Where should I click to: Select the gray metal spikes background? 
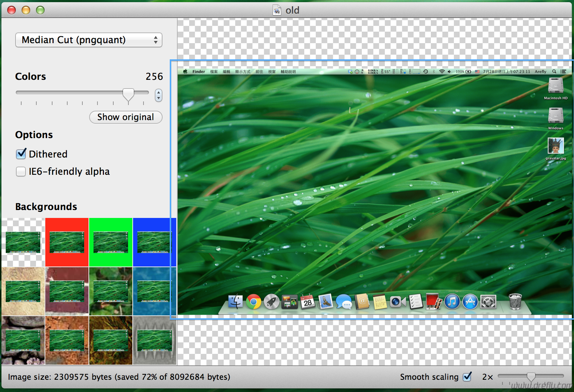(154, 340)
